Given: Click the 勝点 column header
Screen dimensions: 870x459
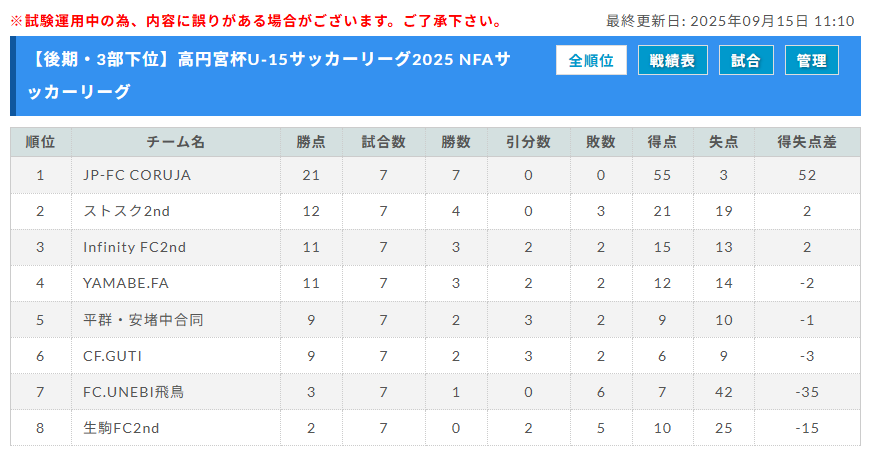Looking at the screenshot, I should pos(311,142).
